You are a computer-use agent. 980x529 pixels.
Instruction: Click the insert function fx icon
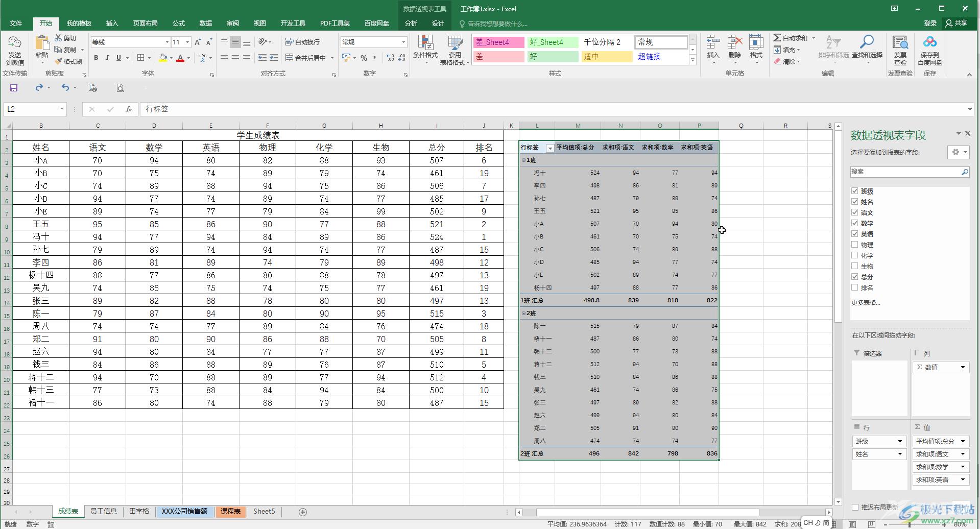pyautogui.click(x=129, y=109)
